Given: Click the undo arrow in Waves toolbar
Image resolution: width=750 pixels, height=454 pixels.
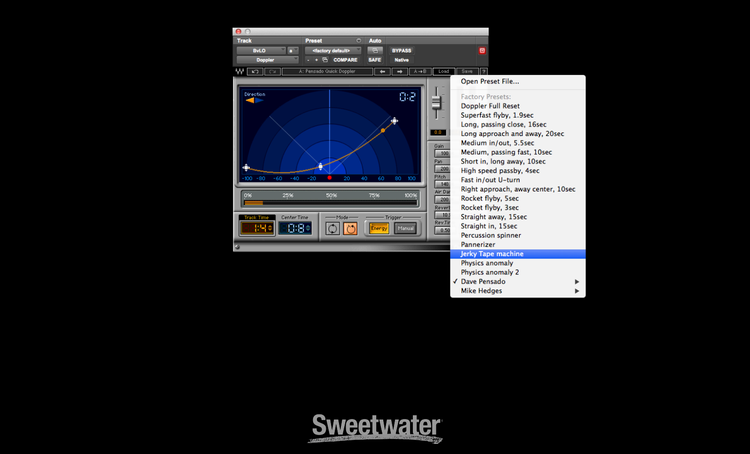Looking at the screenshot, I should coord(255,72).
